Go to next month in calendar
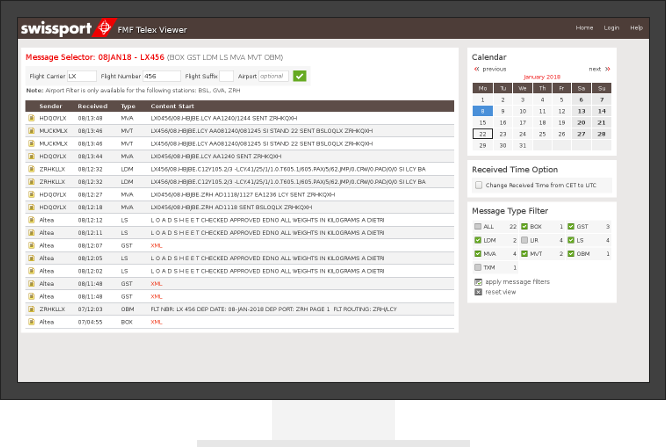The height and width of the screenshot is (447, 666). (x=599, y=69)
